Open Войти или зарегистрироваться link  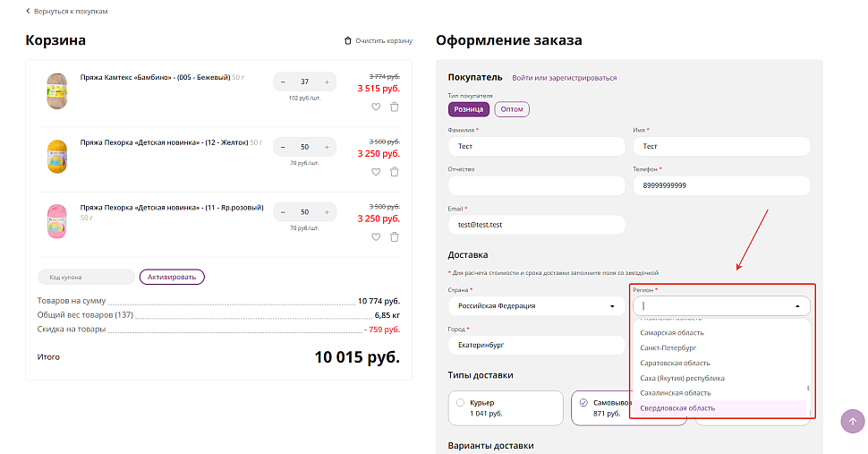point(564,78)
